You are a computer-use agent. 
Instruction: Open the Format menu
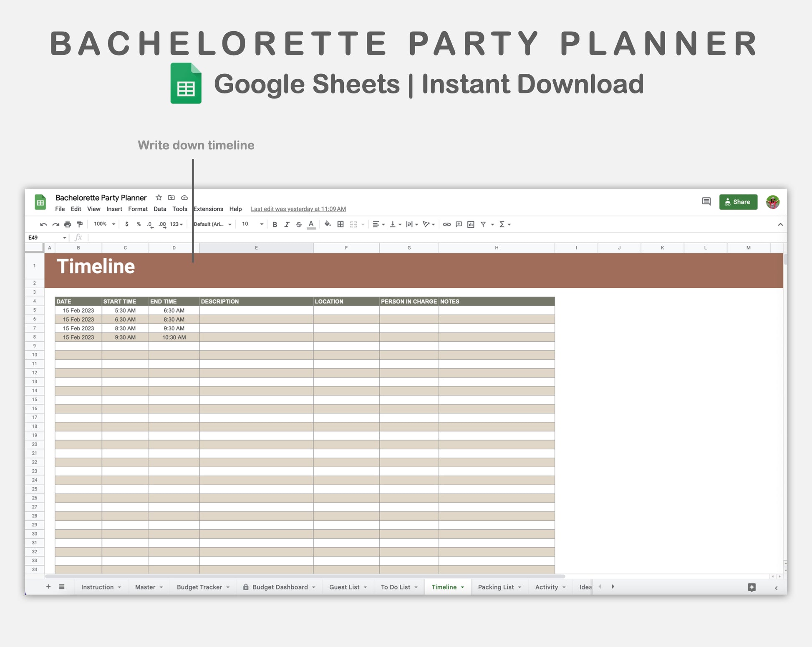coord(138,209)
